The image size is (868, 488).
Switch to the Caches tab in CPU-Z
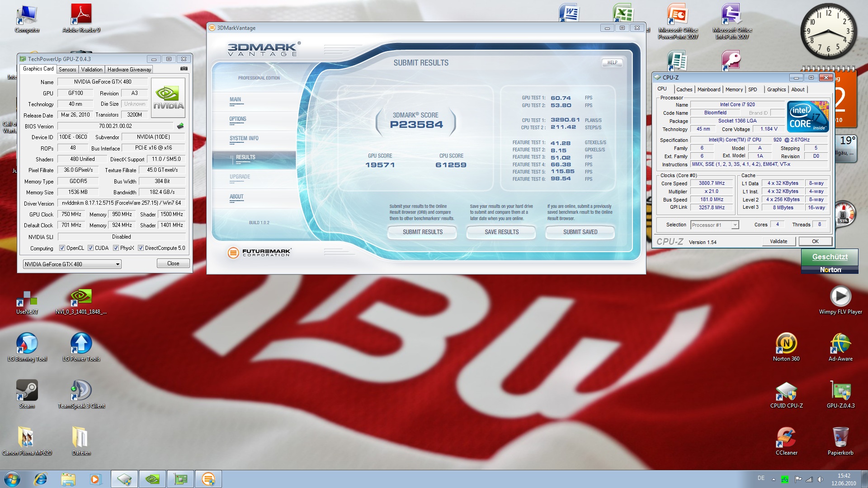click(684, 89)
